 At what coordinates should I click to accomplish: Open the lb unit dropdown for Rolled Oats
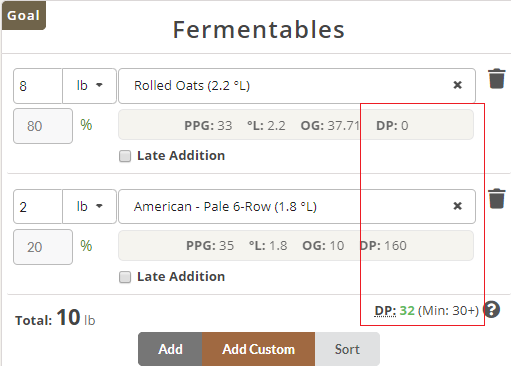click(89, 86)
